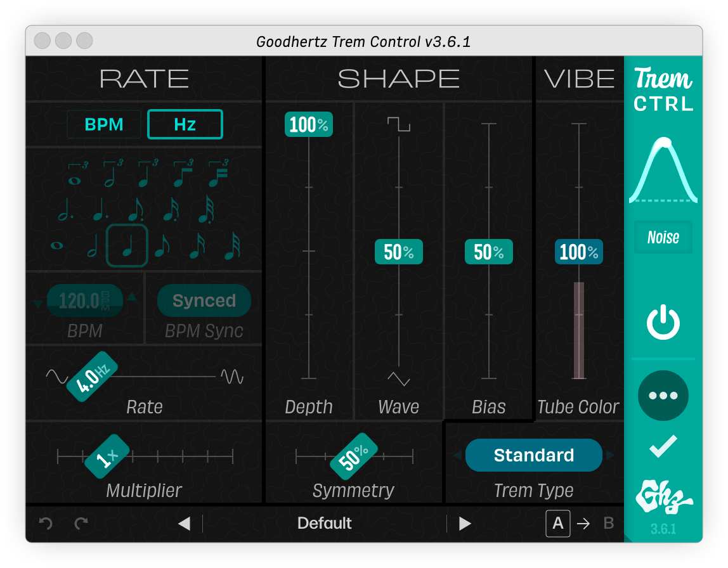Click the 50% Bias slider handle
This screenshot has width=728, height=568.
pos(489,252)
